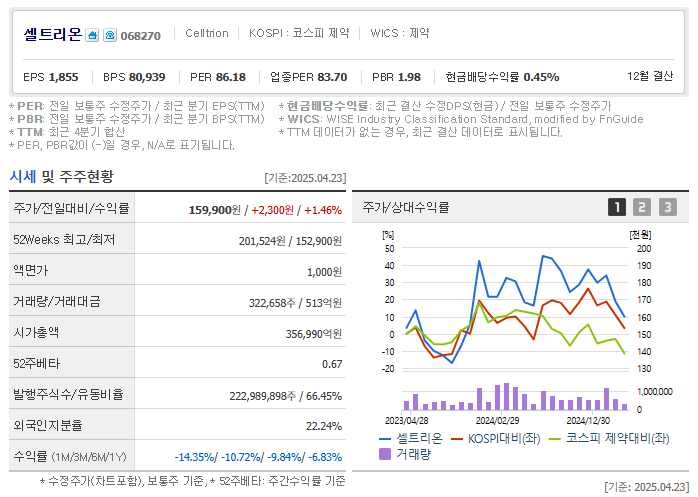The image size is (698, 497).
Task: Click the 2023/04/28 chart date label
Action: click(x=406, y=420)
